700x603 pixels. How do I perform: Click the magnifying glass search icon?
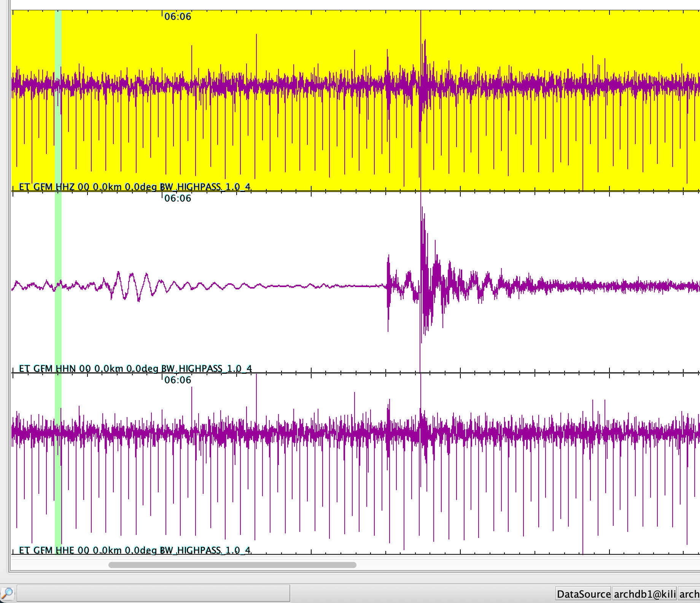coord(7,593)
